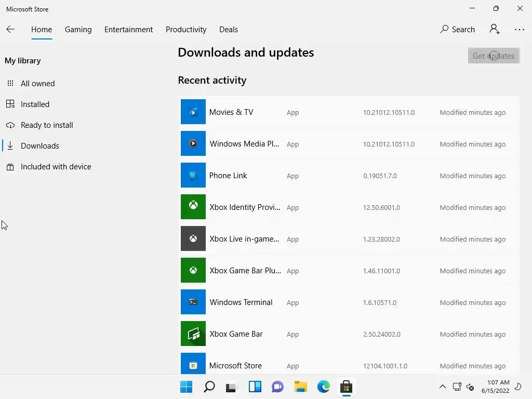Show hidden system tray icons

click(443, 387)
